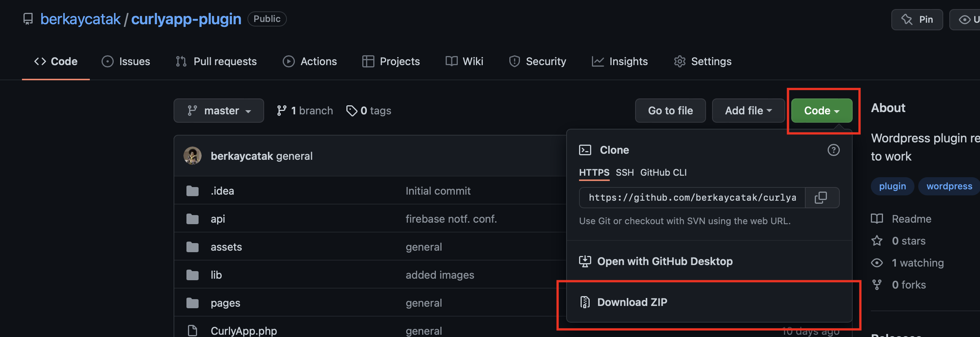Open the .idea folder
This screenshot has width=980, height=337.
(222, 191)
